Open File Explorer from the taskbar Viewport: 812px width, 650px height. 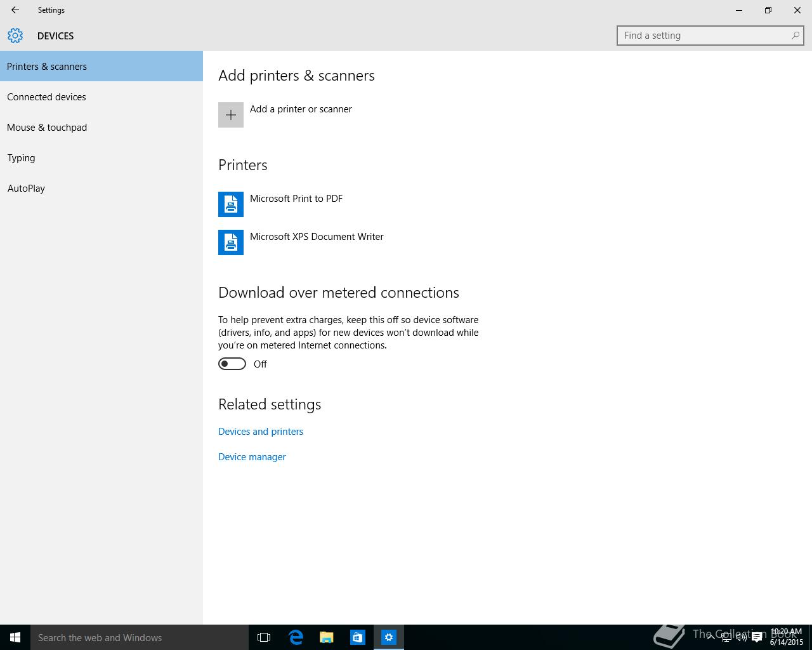[327, 637]
